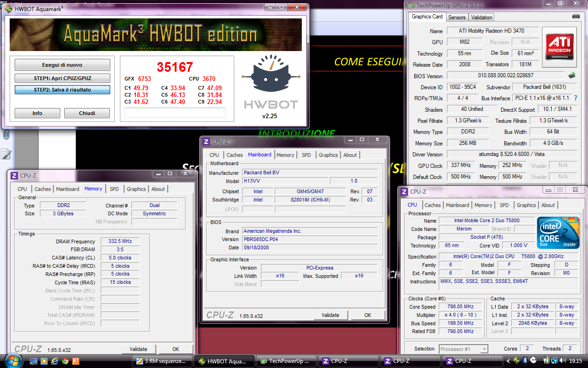Click the Driver Version atiumdag field
588x368 pixels.
pos(512,154)
